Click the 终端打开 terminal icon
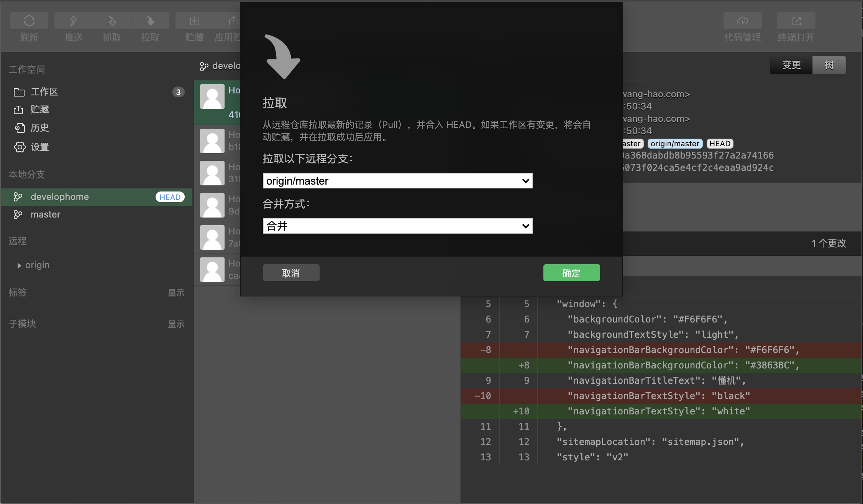The height and width of the screenshot is (504, 863). pos(796,21)
